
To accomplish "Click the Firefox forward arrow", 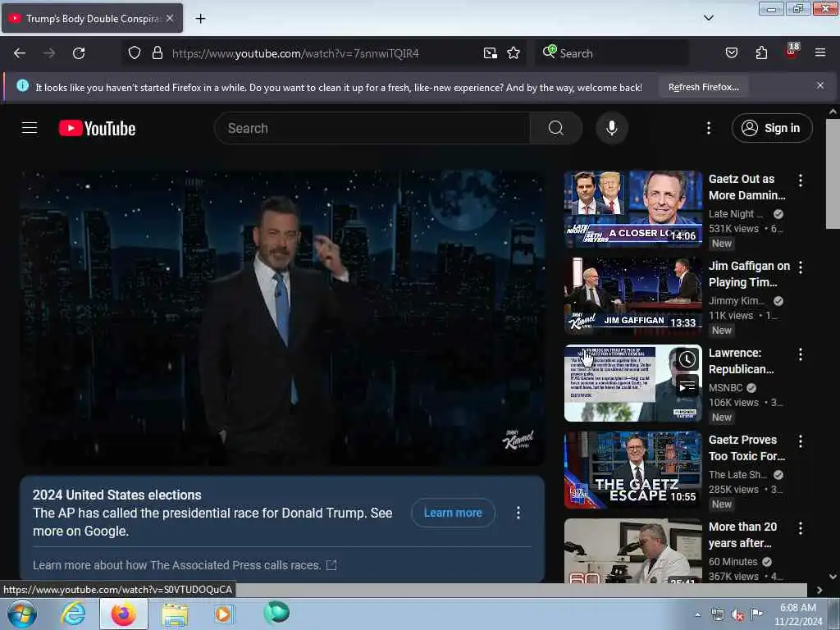I will (x=49, y=53).
